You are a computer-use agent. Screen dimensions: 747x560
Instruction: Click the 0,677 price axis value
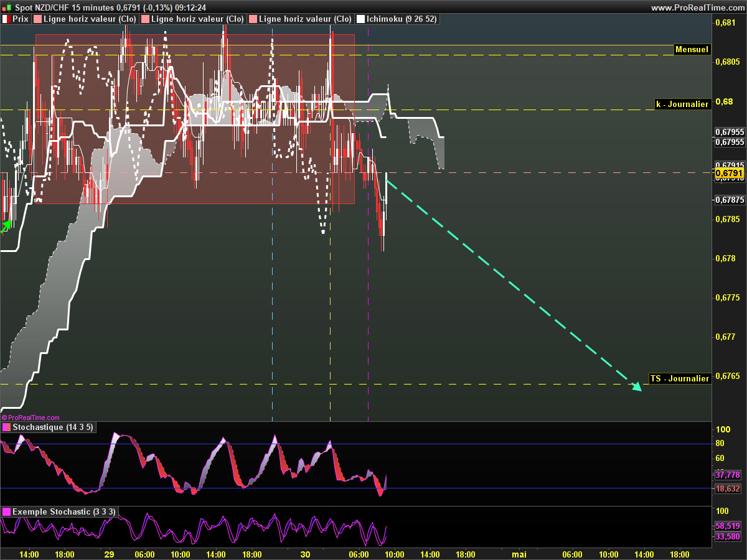coord(725,337)
